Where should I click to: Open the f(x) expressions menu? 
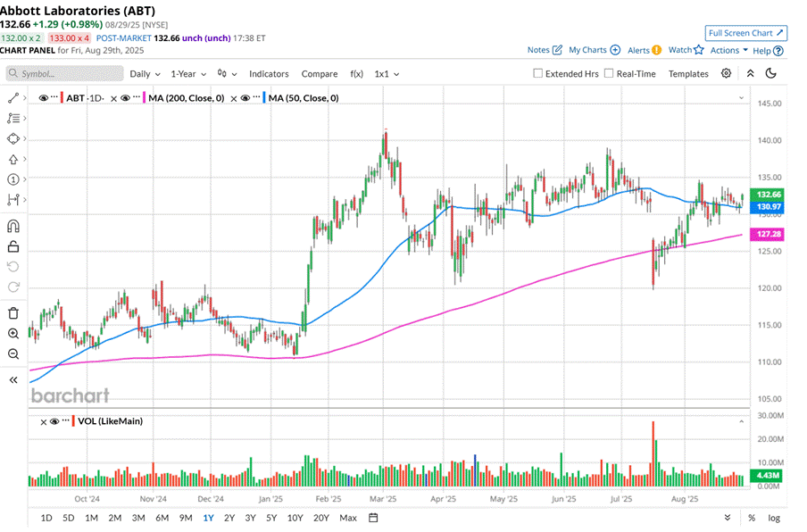tap(356, 73)
